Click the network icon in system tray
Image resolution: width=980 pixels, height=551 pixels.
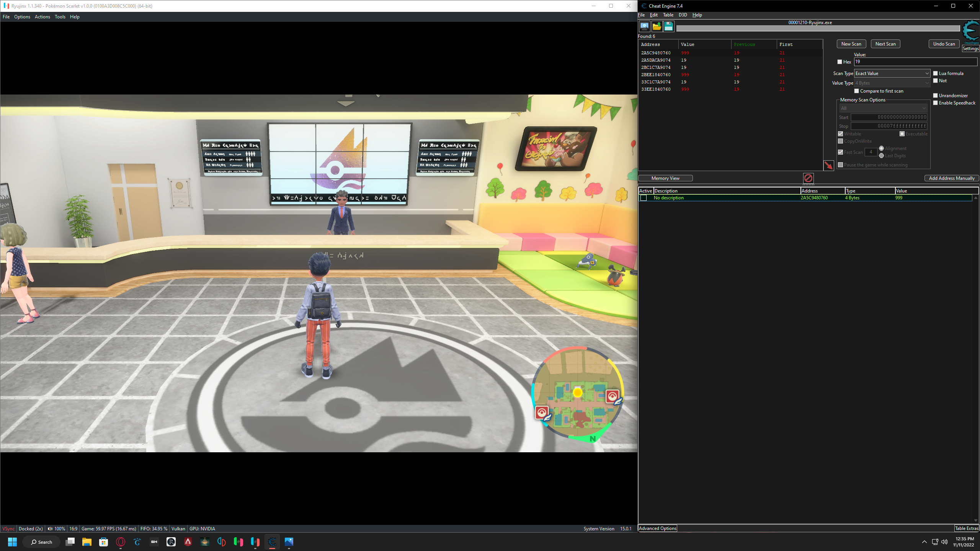[935, 542]
